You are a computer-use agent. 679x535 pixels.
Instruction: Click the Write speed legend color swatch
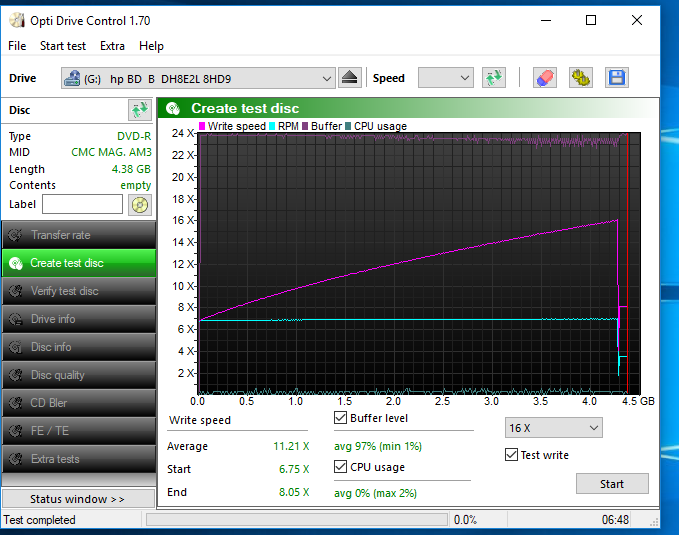(x=202, y=126)
